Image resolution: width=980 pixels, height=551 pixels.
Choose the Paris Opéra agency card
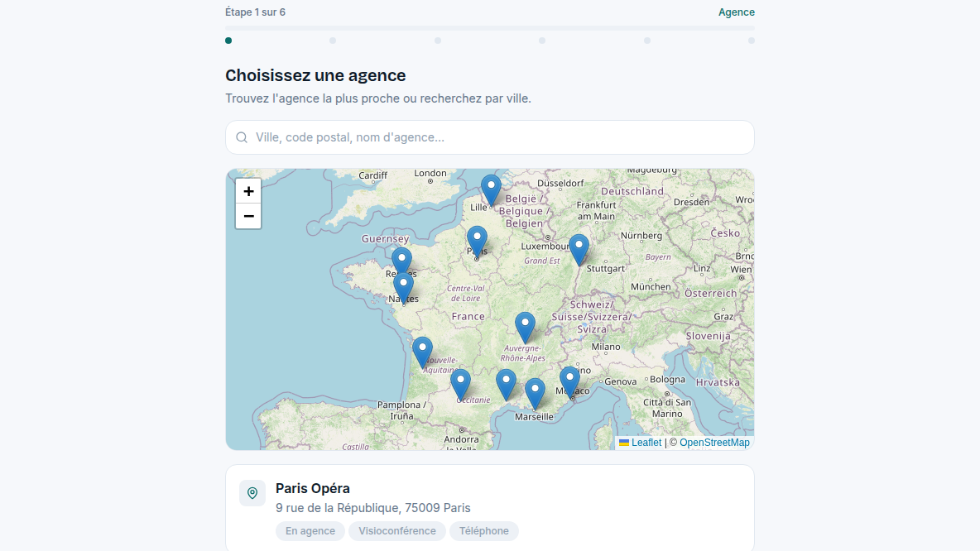point(490,508)
